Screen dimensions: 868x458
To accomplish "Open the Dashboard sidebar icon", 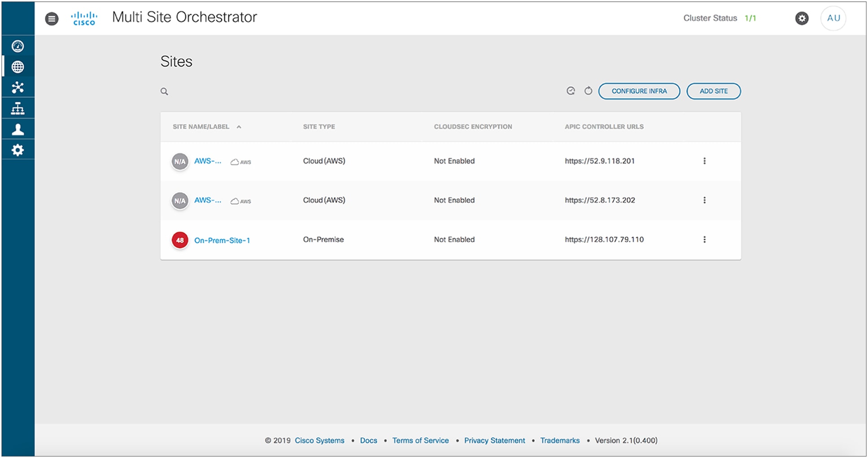I will 18,46.
